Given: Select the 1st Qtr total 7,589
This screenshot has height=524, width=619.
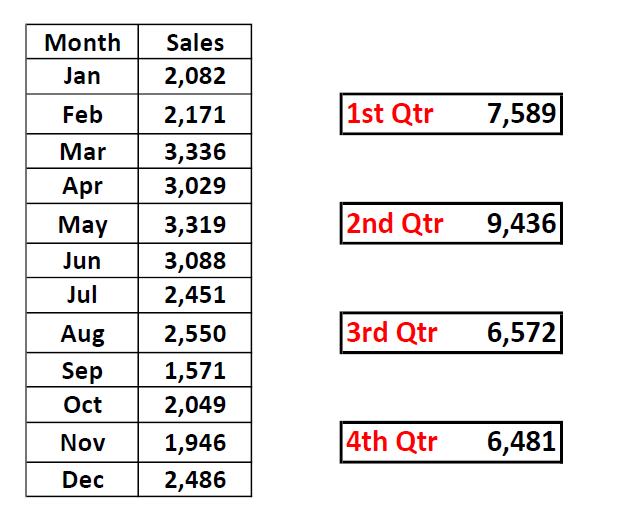Looking at the screenshot, I should pos(521,114).
